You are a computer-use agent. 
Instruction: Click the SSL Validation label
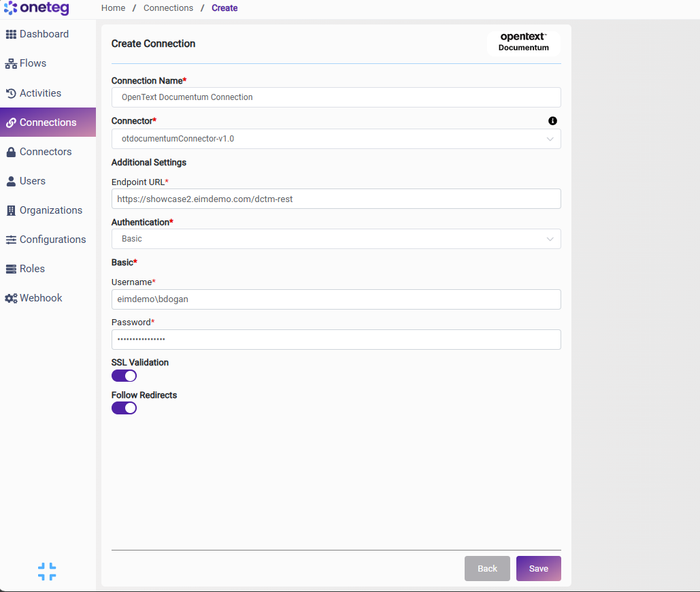pos(139,363)
